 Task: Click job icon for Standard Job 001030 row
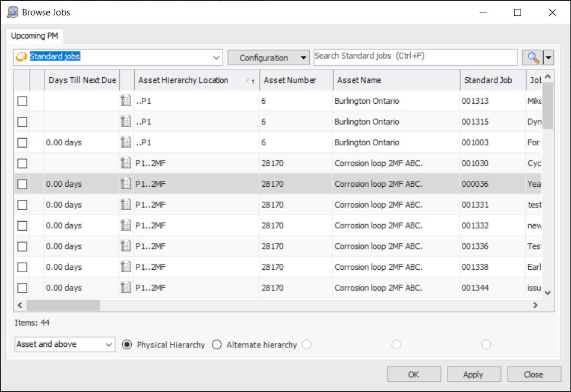tap(126, 163)
